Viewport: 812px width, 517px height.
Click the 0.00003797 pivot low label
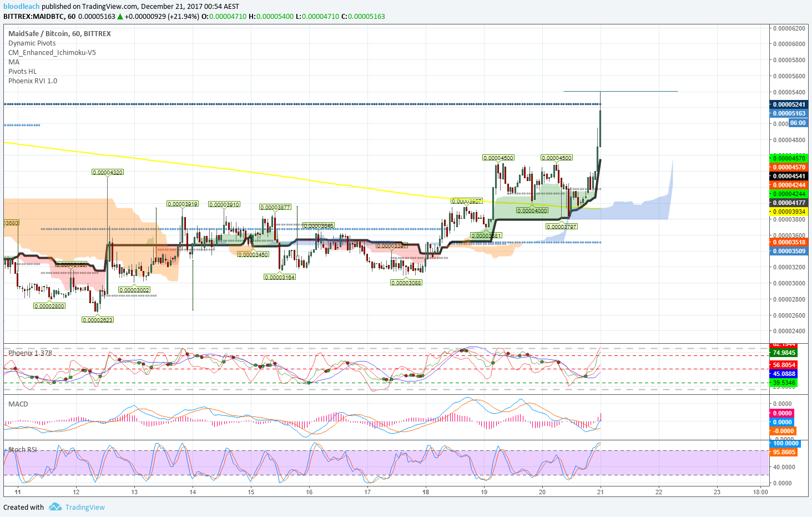click(x=562, y=227)
